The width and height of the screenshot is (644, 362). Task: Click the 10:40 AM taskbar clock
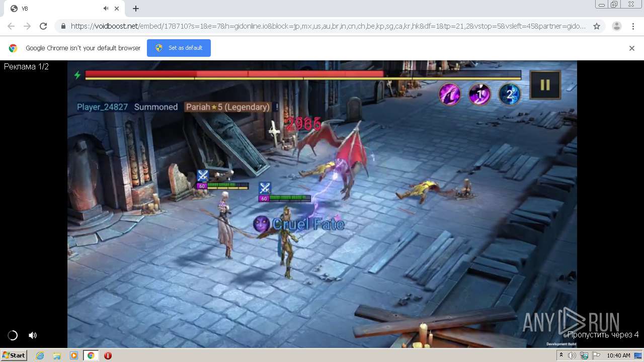618,355
